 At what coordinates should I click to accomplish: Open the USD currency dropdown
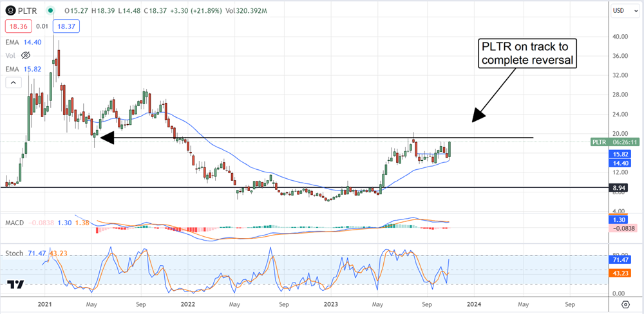(x=620, y=10)
